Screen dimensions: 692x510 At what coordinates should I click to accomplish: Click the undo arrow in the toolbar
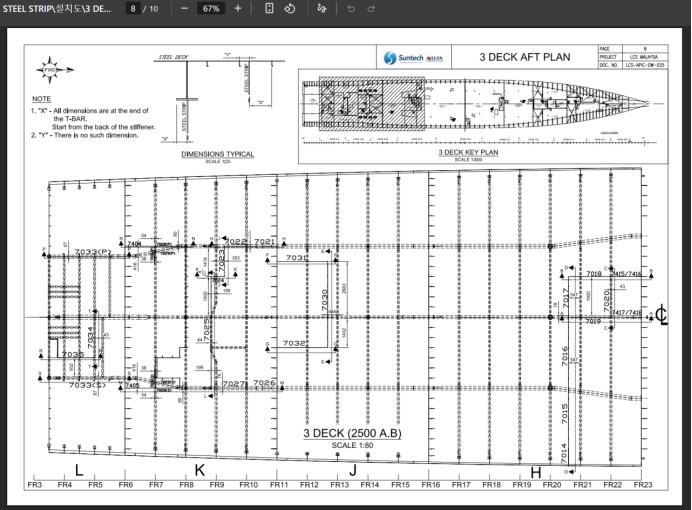(x=350, y=8)
